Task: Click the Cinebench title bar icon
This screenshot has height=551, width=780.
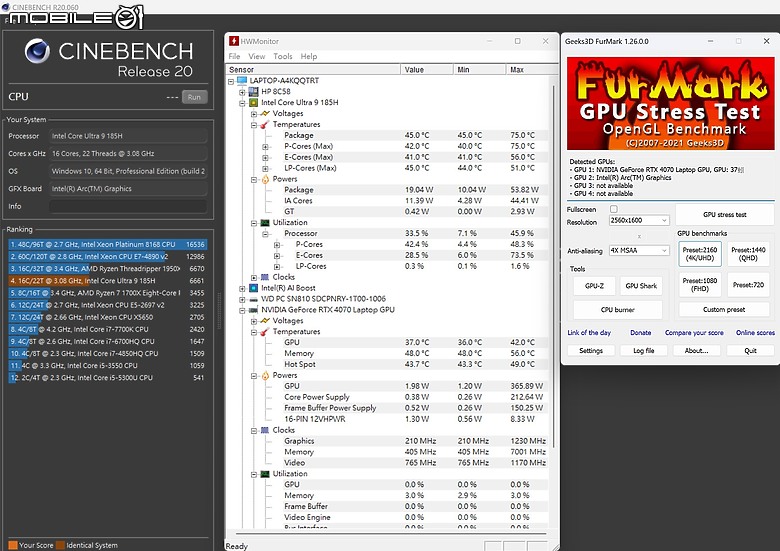Action: (x=5, y=7)
